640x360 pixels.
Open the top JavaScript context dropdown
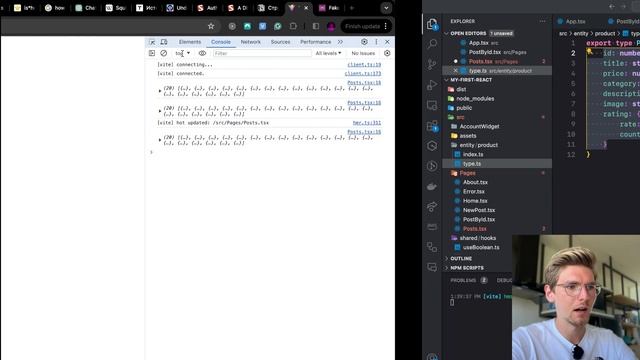pyautogui.click(x=183, y=53)
